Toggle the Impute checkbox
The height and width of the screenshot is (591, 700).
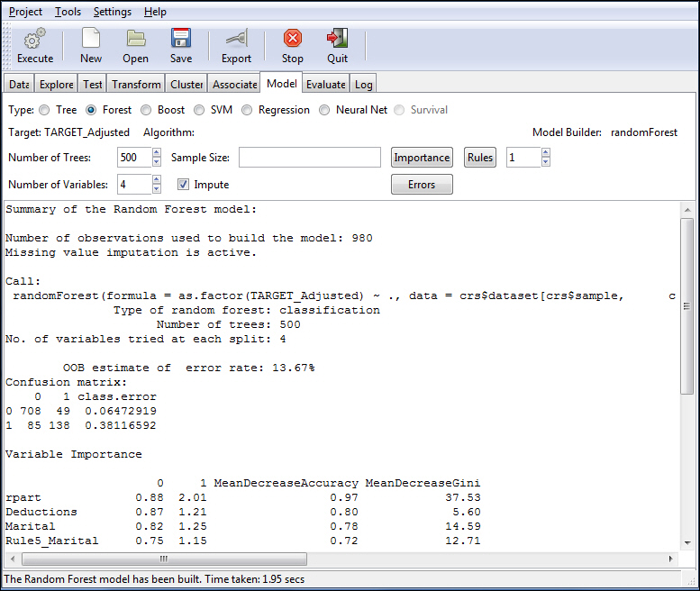[x=183, y=185]
